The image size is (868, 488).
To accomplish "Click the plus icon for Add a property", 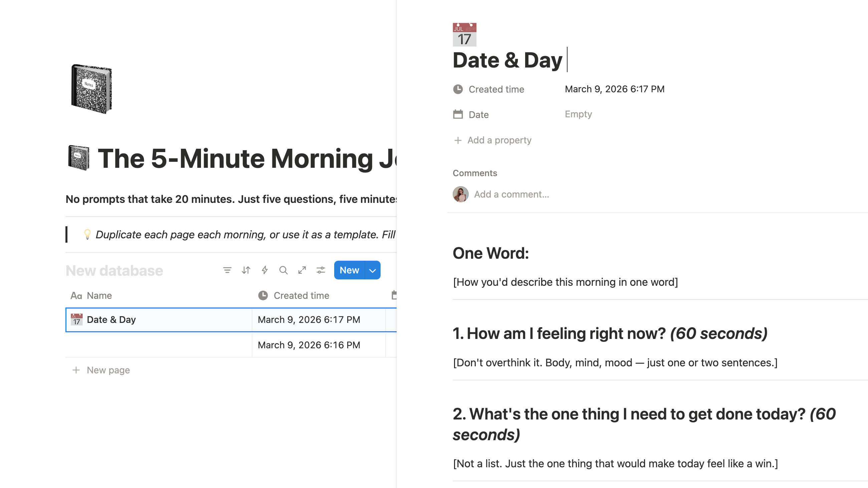I will [458, 140].
